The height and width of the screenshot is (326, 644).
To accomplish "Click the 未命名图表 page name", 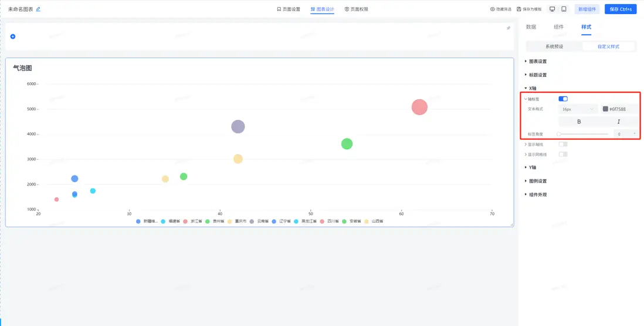I will coord(21,9).
